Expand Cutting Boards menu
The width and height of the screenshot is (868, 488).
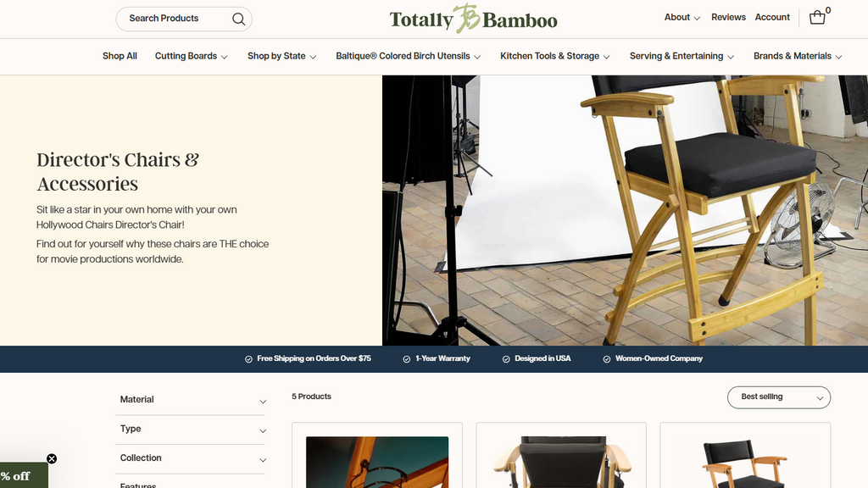pos(191,56)
